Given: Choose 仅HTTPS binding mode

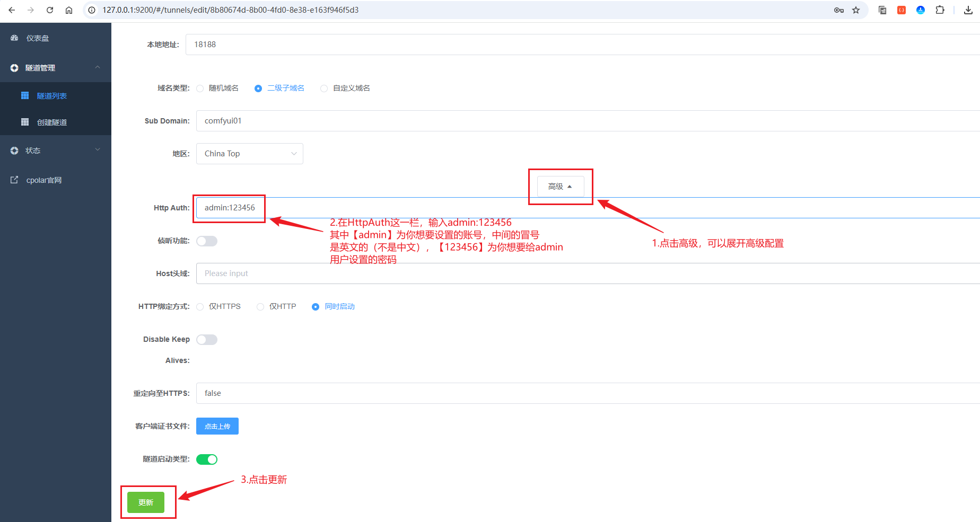Looking at the screenshot, I should click(200, 307).
